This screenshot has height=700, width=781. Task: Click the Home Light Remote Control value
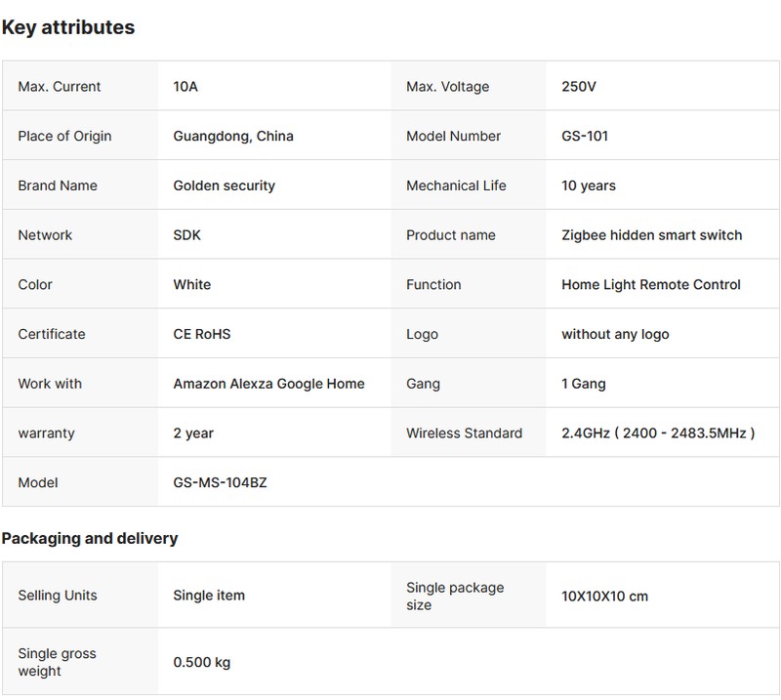point(651,285)
